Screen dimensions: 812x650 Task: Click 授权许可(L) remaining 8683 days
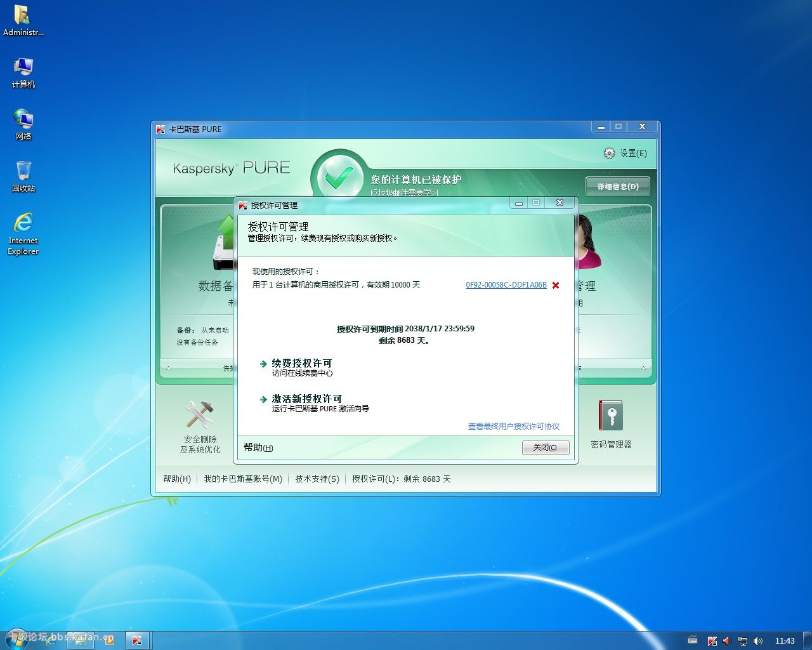point(402,479)
